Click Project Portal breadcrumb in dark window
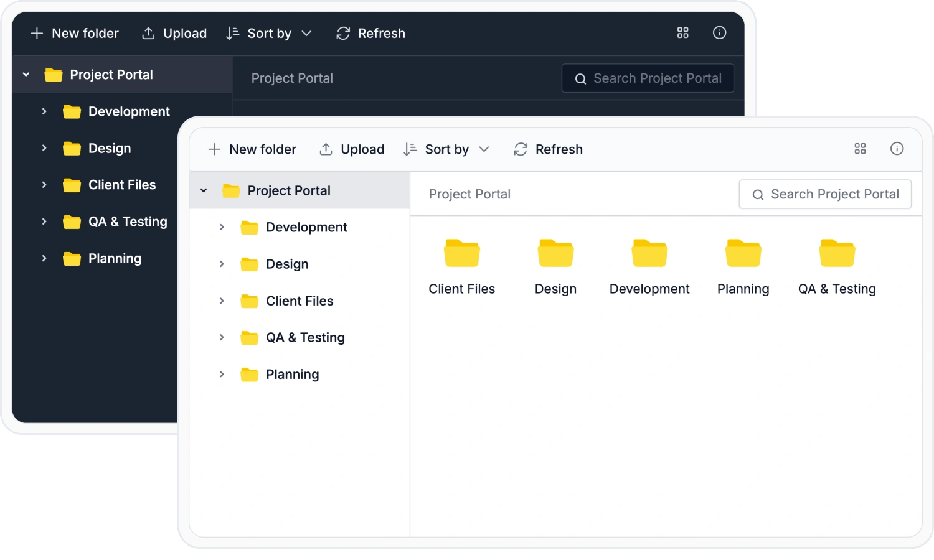 292,78
